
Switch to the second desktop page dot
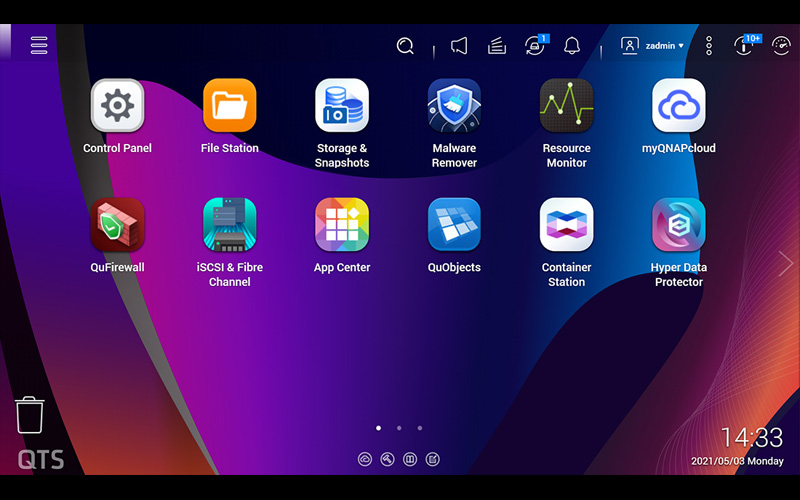[x=399, y=428]
